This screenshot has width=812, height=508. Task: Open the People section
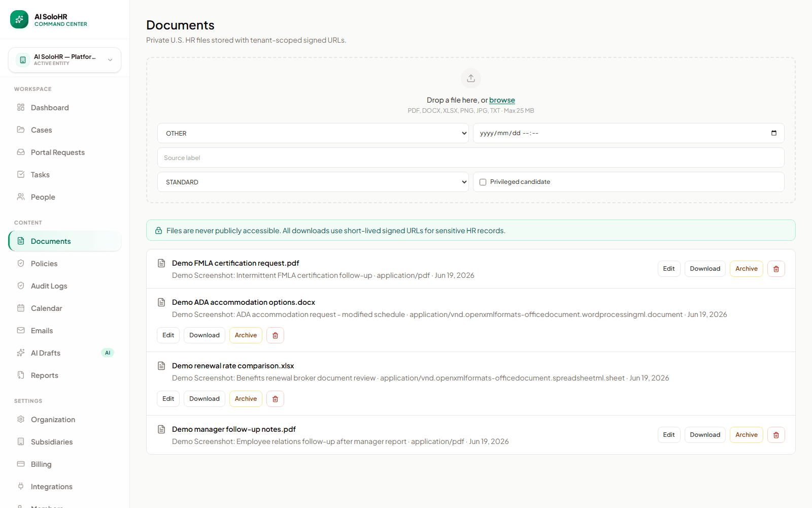point(64,197)
